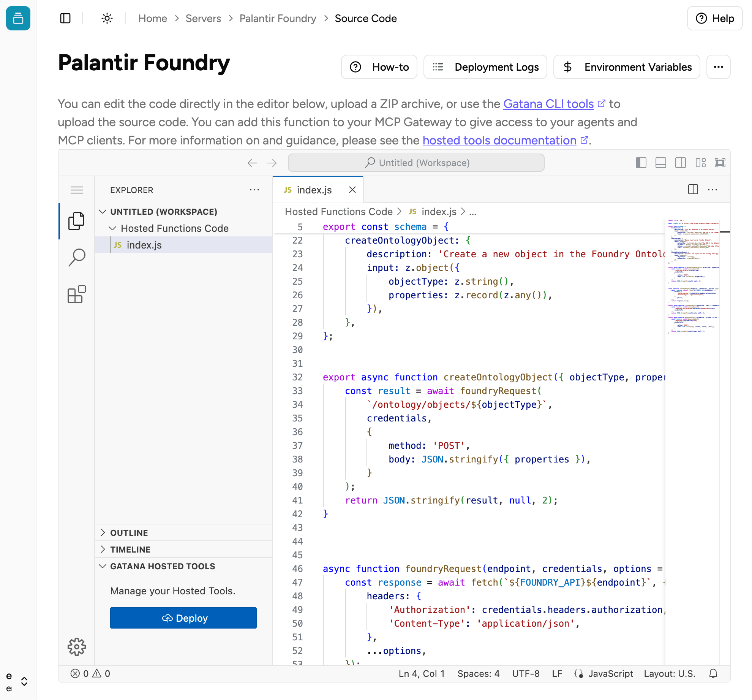
Task: Go to Servers in breadcrumb
Action: (203, 18)
